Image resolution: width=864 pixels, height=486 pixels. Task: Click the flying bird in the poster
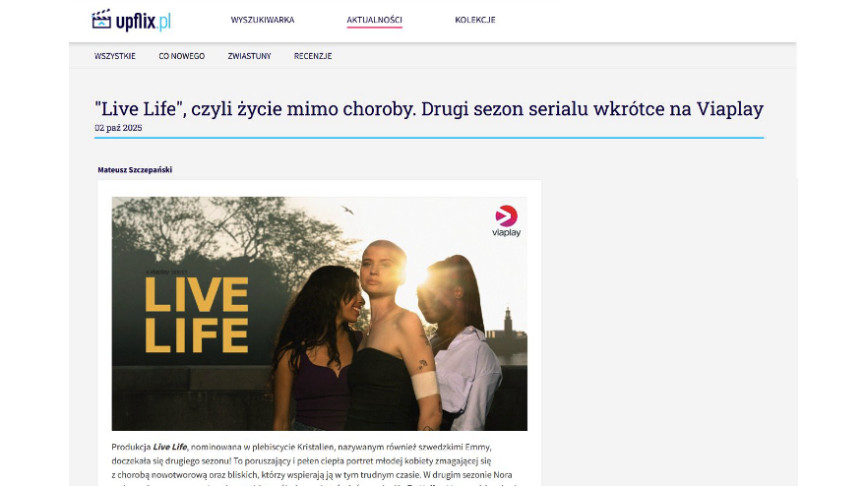[x=347, y=210]
